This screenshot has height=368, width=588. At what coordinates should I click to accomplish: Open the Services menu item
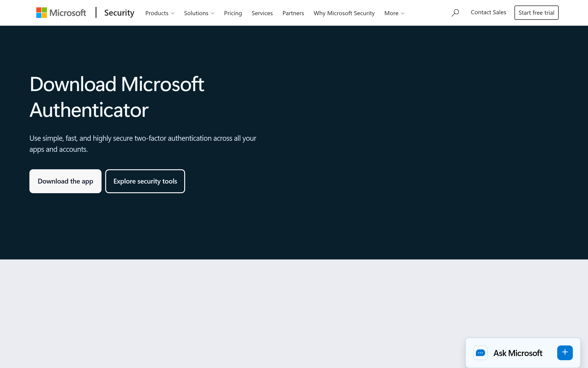pyautogui.click(x=262, y=13)
